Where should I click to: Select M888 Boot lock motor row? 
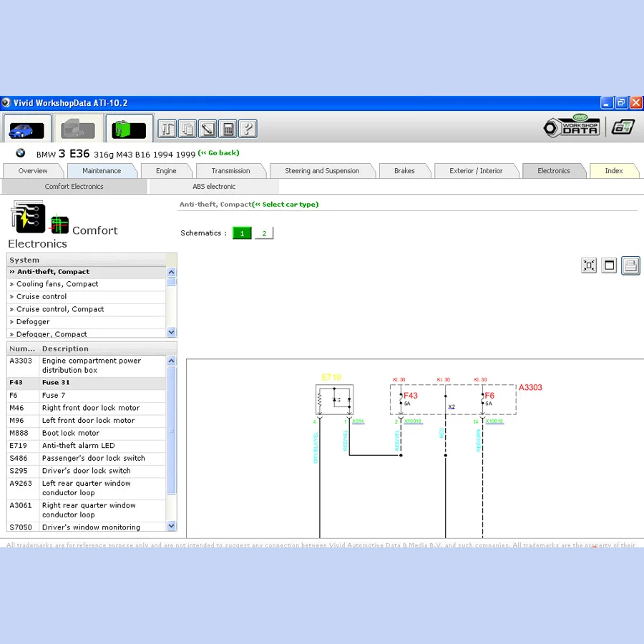(x=87, y=434)
